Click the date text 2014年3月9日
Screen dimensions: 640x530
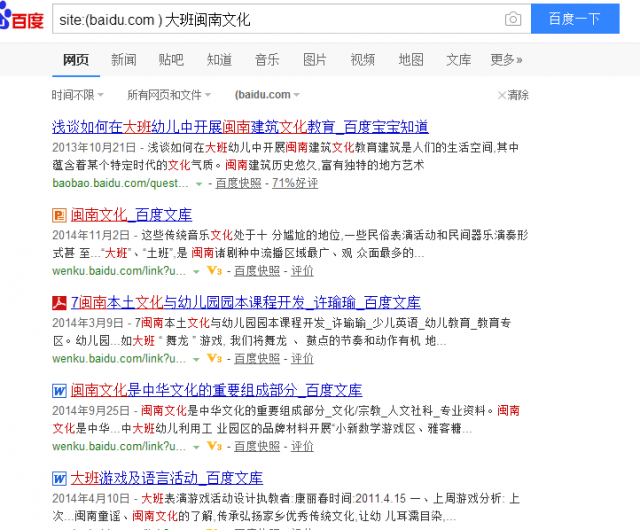pos(88,323)
